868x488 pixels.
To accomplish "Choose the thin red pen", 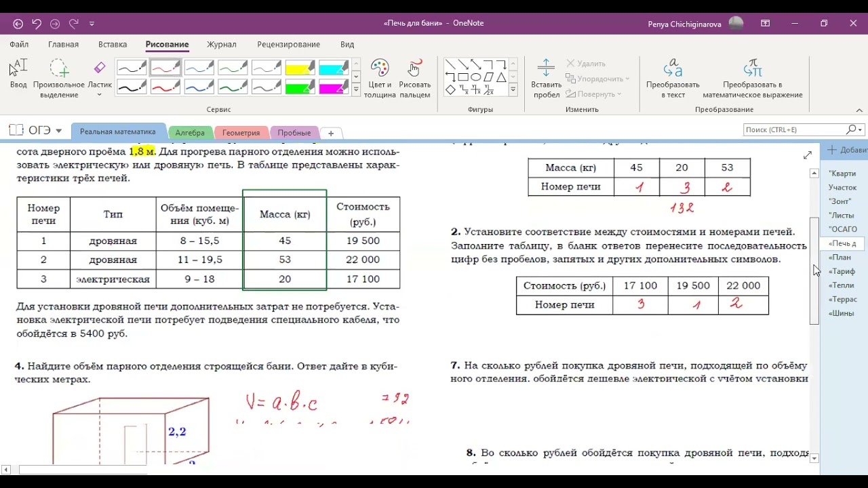I will coord(165,68).
